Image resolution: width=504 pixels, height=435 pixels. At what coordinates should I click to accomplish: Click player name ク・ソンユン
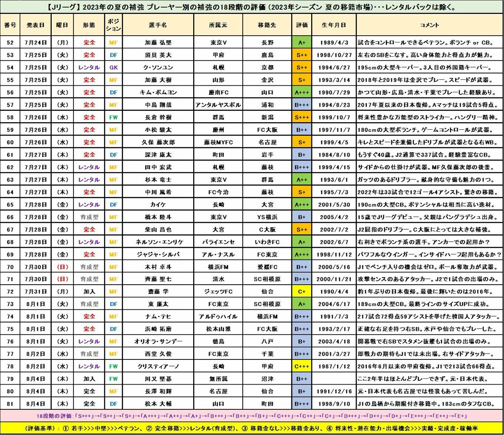point(158,67)
